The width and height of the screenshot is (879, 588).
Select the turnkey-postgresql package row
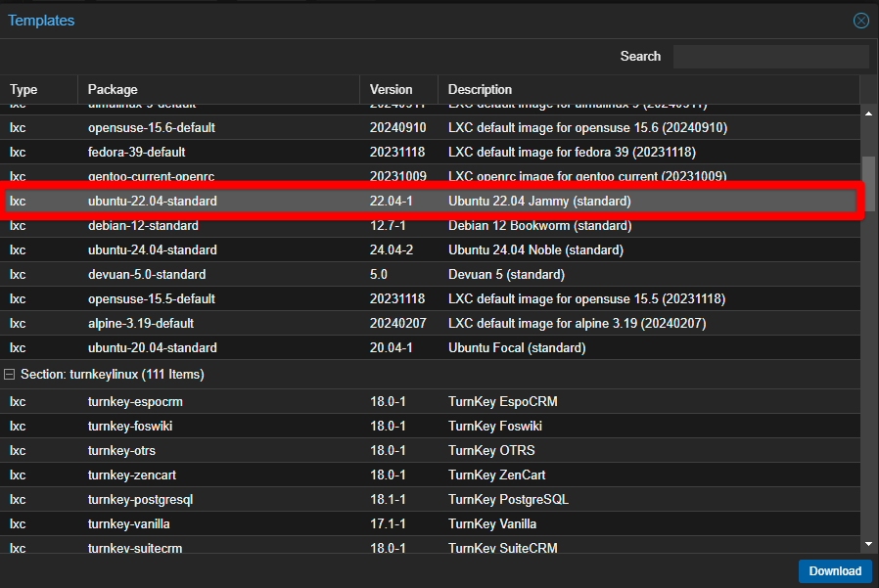tap(140, 500)
